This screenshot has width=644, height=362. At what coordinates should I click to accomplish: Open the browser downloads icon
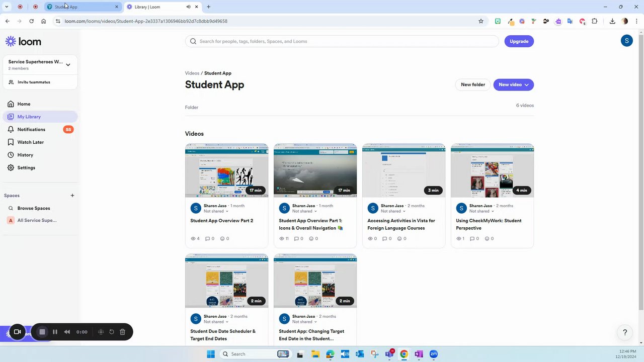point(612,21)
